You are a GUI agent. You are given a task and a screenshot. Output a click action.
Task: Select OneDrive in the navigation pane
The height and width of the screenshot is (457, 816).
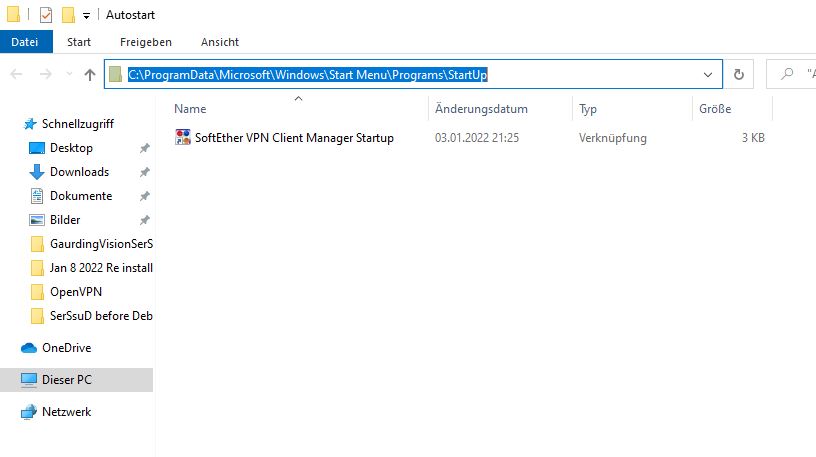pyautogui.click(x=66, y=348)
